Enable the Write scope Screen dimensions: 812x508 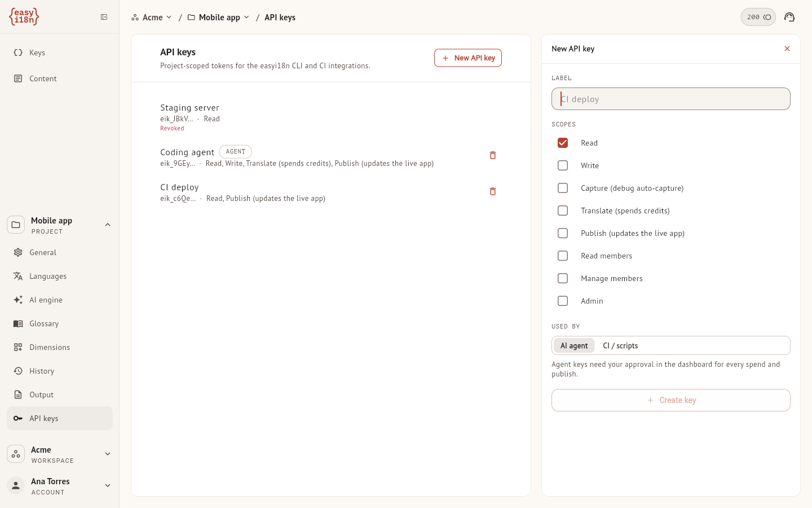[x=563, y=165]
